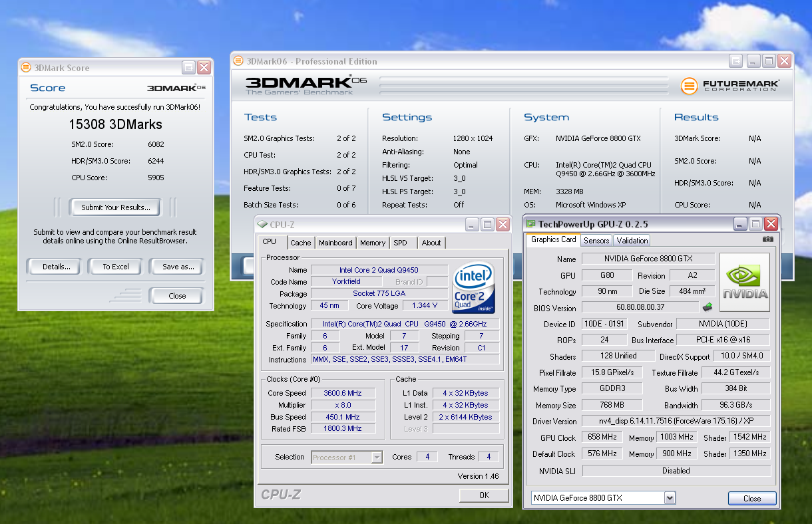Click the Driver Version field in GPU-Z

coord(676,421)
